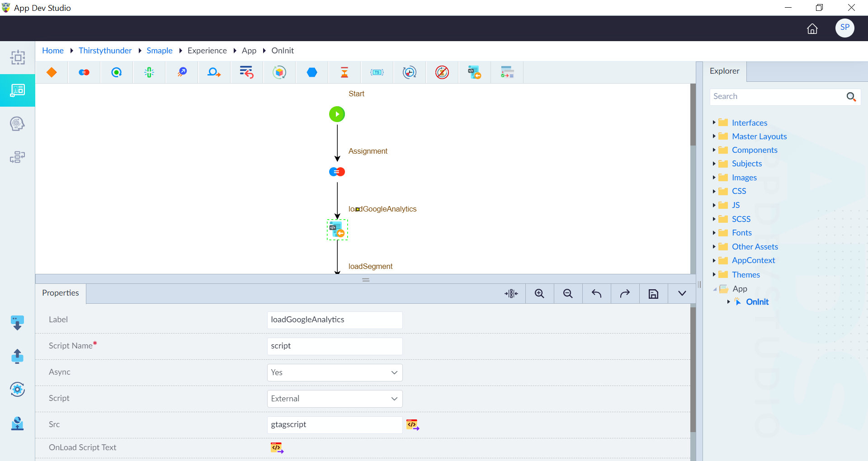Expand the Interfaces folder

(714, 122)
